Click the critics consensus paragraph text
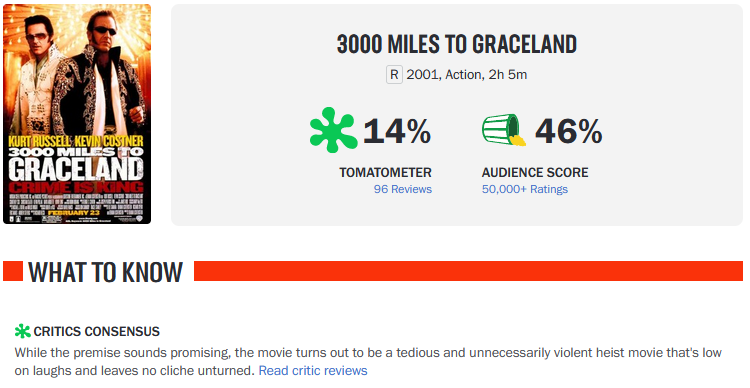The height and width of the screenshot is (388, 750). point(368,362)
